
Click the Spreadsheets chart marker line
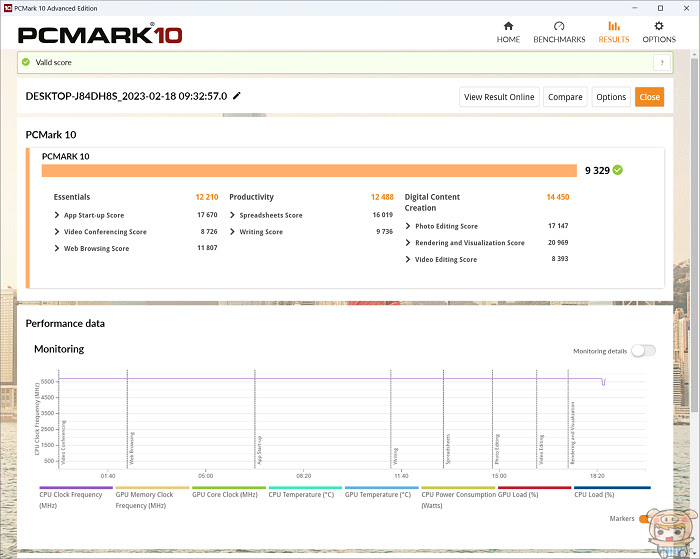point(443,419)
